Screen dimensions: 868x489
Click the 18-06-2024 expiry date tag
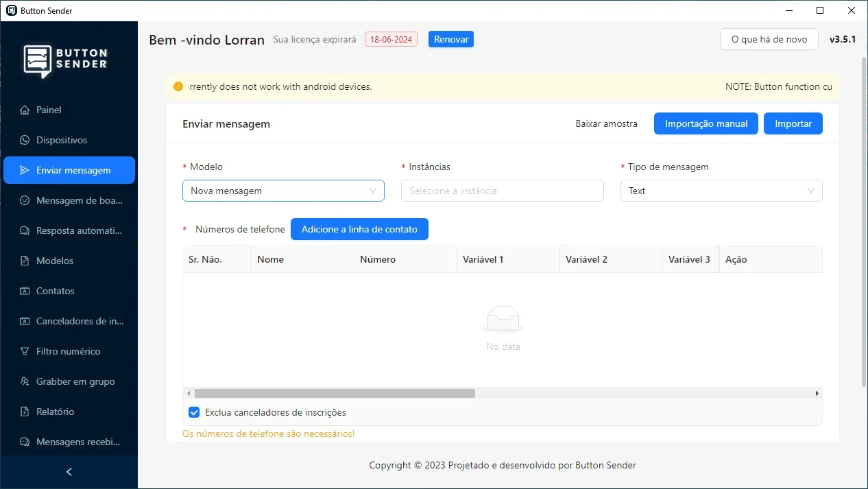tap(391, 39)
